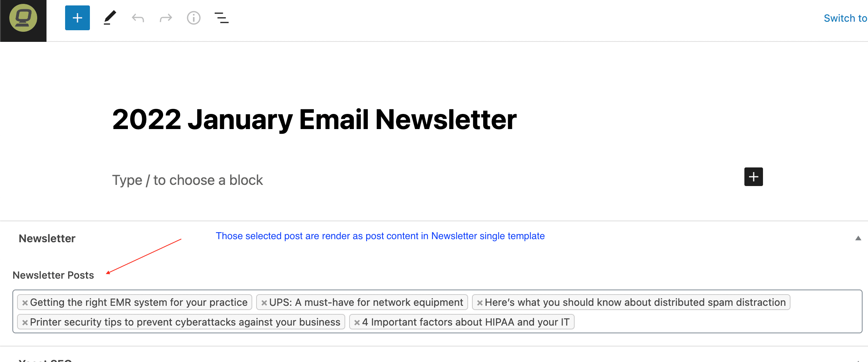Image resolution: width=868 pixels, height=362 pixels.
Task: Remove the 'Getting the right EMR system' tag
Action: pos(25,303)
